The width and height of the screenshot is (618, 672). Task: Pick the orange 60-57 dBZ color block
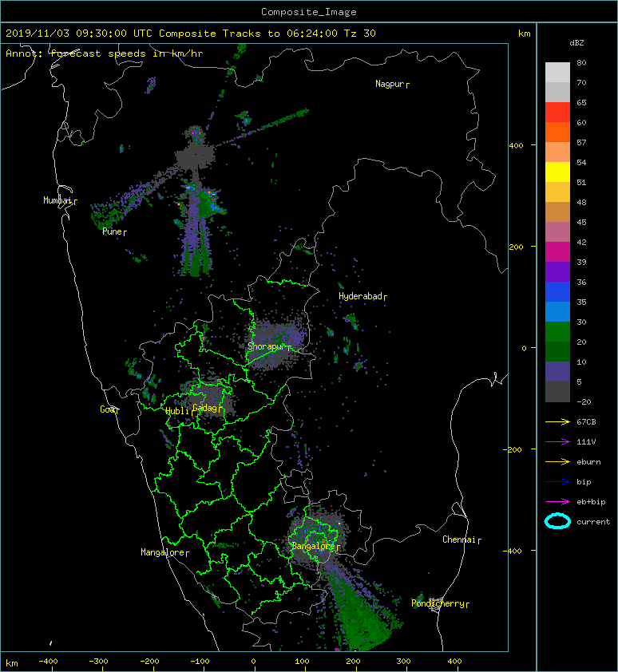click(x=557, y=132)
